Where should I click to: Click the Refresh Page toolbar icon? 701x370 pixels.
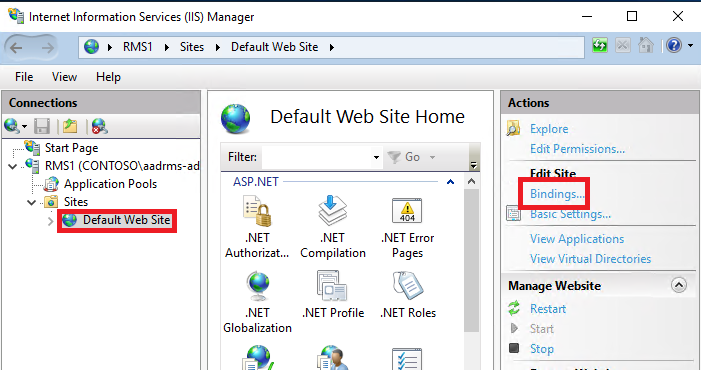(600, 46)
